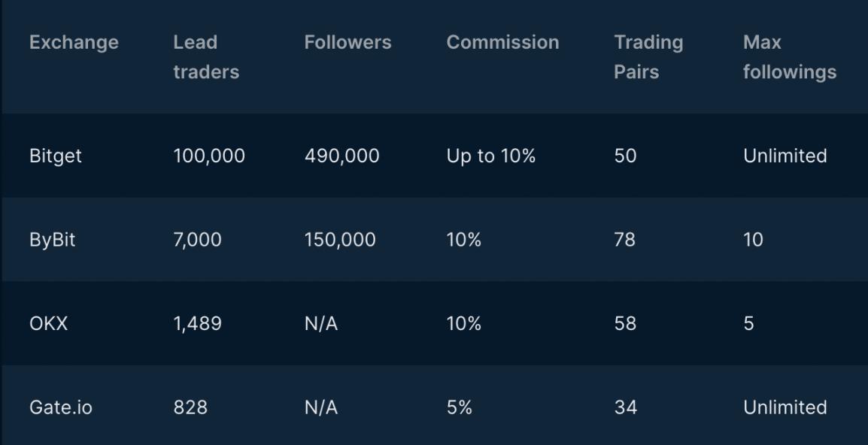Select OKX's 58 trading pairs cell
Image resolution: width=868 pixels, height=445 pixels.
pos(624,324)
